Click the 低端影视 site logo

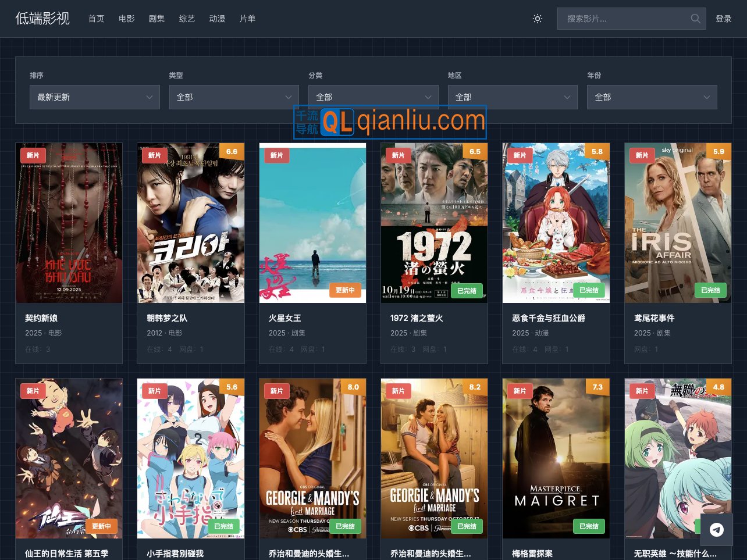click(x=42, y=19)
